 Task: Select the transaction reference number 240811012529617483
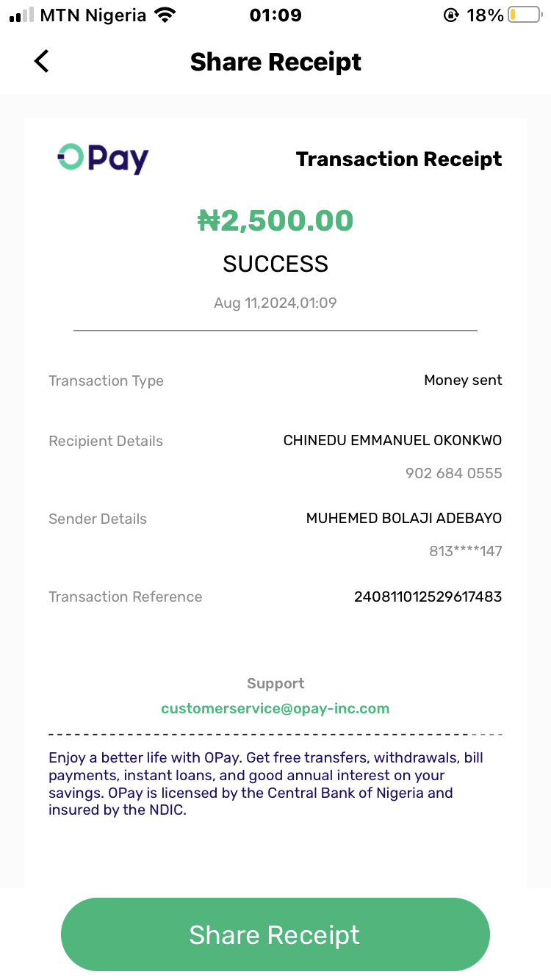click(428, 597)
